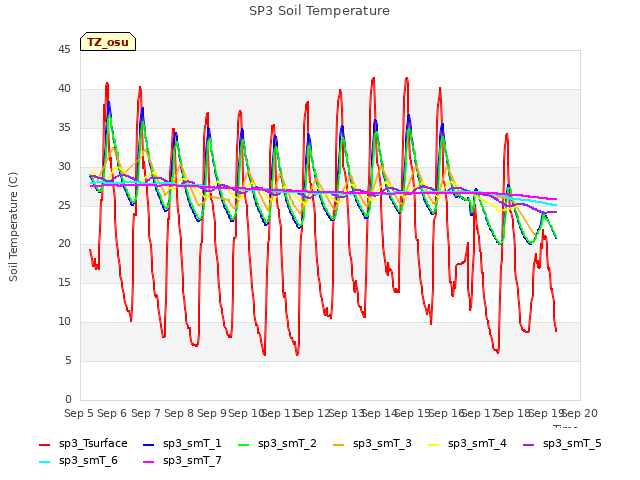
Task: Click the 35 y-axis tick label
Action: 64,128
